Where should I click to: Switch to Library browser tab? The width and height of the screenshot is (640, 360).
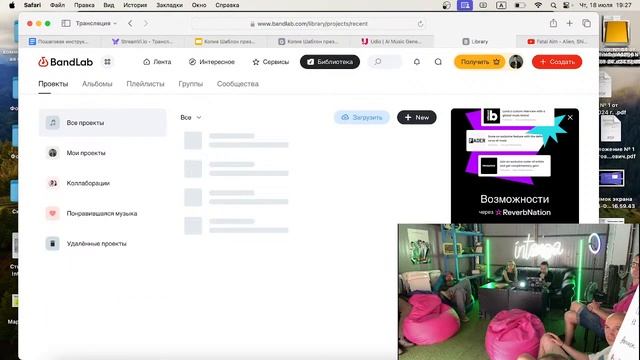click(475, 41)
